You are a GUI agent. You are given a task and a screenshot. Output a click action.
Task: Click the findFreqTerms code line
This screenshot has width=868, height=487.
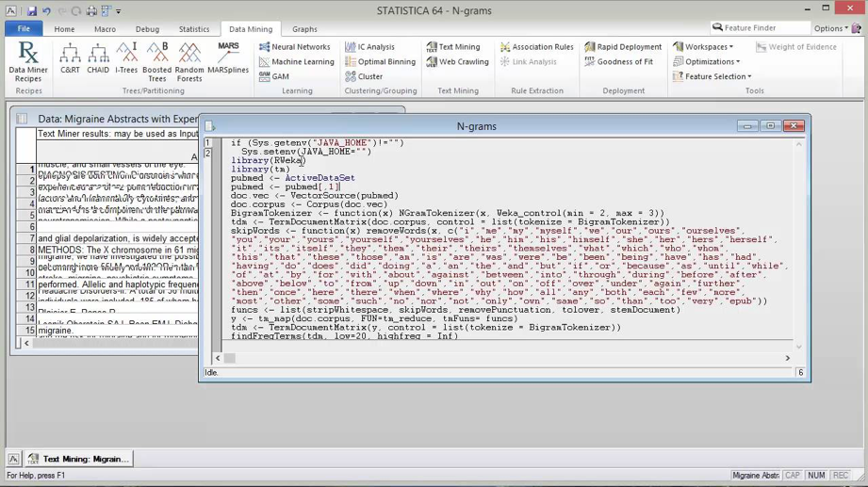[344, 336]
